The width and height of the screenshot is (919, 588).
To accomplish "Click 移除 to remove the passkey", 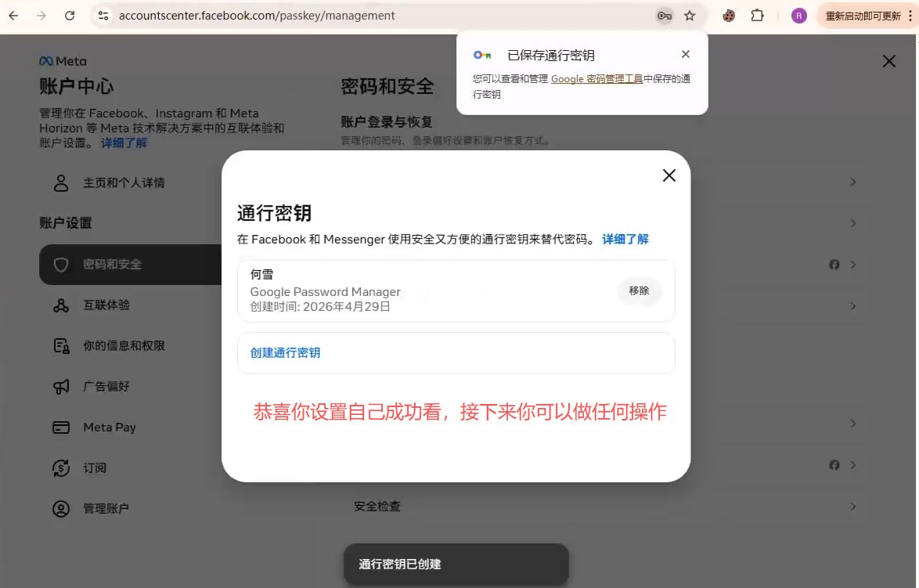I will click(x=639, y=290).
